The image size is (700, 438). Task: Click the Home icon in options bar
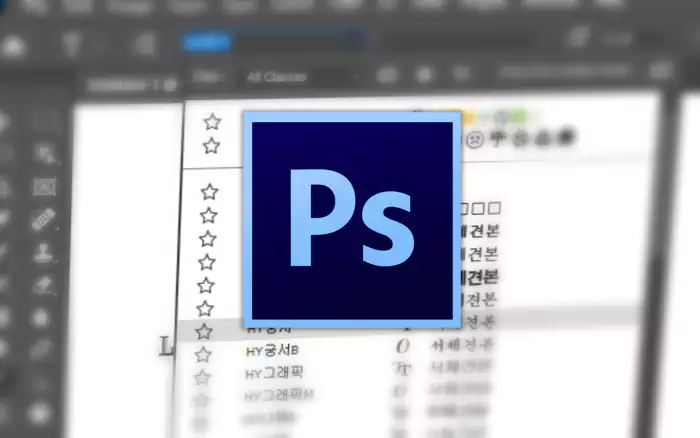click(12, 46)
